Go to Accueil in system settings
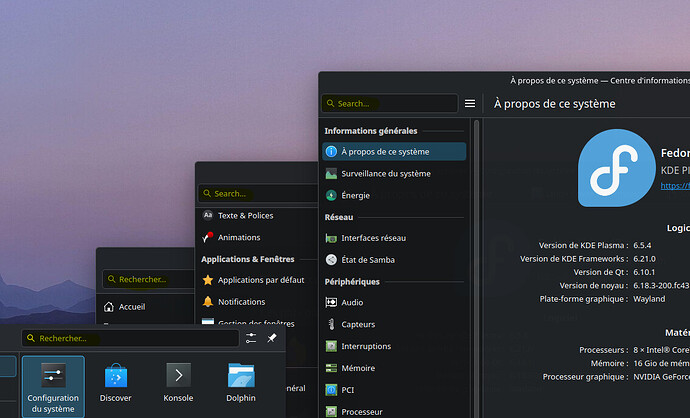Viewport: 690px width, 418px height. [132, 307]
